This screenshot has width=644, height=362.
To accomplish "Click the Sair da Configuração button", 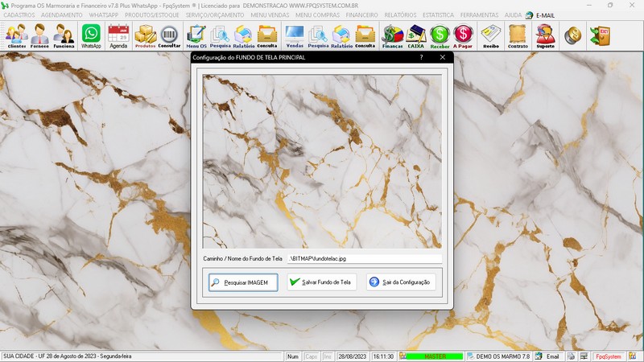I will [401, 282].
